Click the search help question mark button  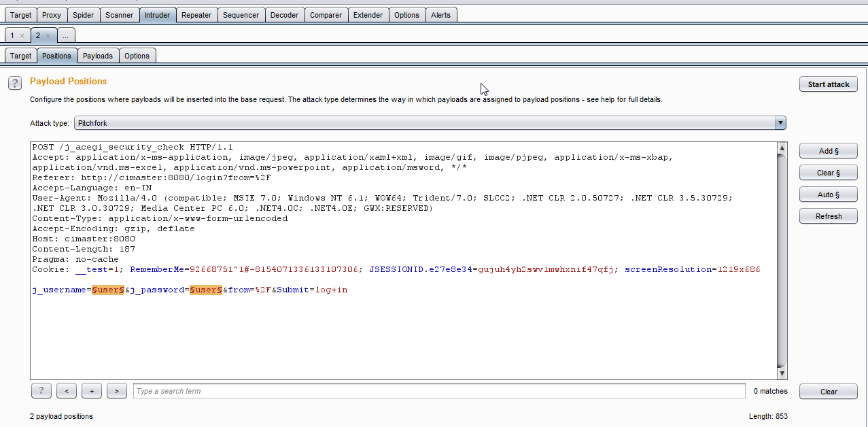(x=41, y=391)
